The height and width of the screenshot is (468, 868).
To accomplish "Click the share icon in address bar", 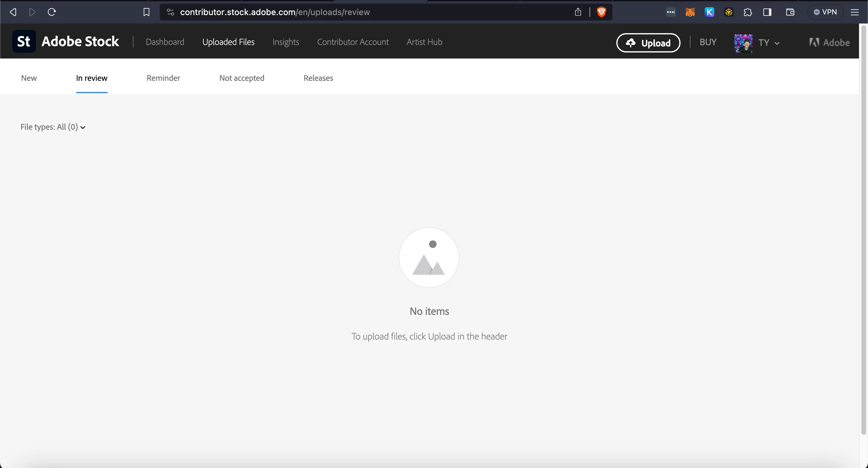I will (578, 12).
